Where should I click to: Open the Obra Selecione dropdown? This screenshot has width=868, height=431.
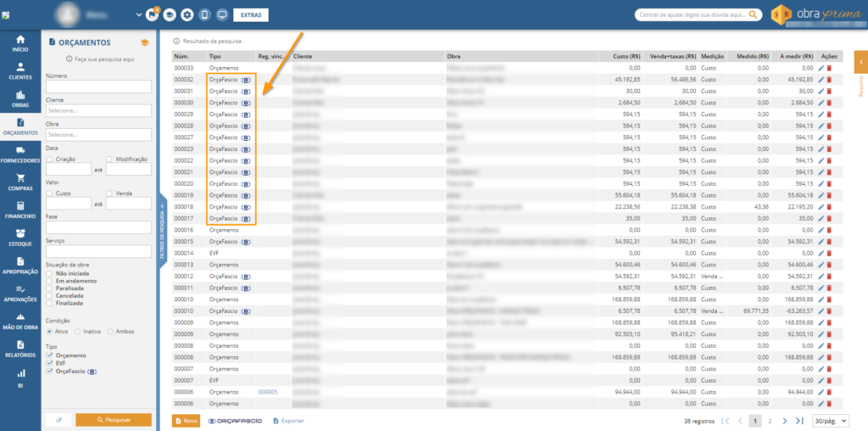click(98, 135)
